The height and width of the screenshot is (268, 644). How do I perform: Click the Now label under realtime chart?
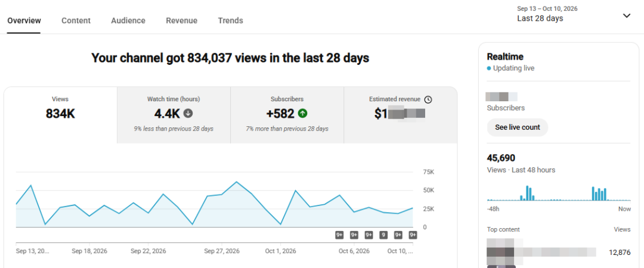[x=624, y=209]
